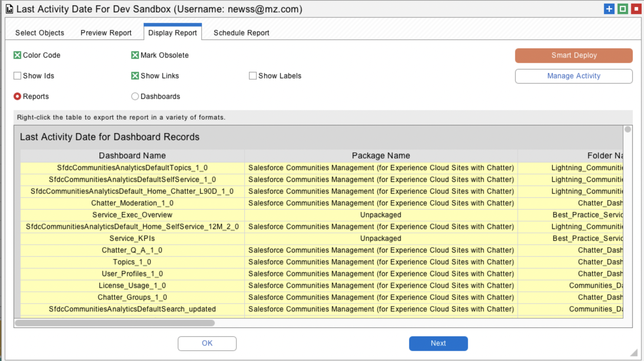
Task: Click the Manage Activity button
Action: 574,76
